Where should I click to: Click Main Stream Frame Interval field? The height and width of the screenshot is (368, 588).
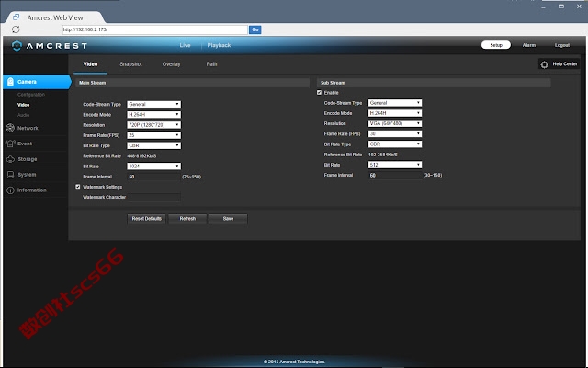pos(153,177)
